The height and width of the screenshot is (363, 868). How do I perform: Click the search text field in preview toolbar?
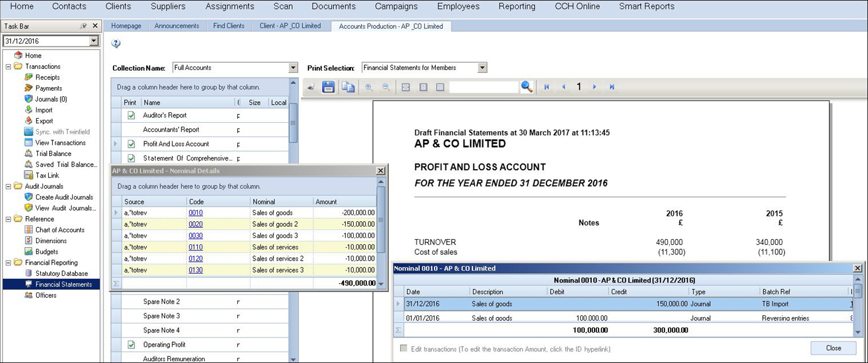click(x=484, y=87)
